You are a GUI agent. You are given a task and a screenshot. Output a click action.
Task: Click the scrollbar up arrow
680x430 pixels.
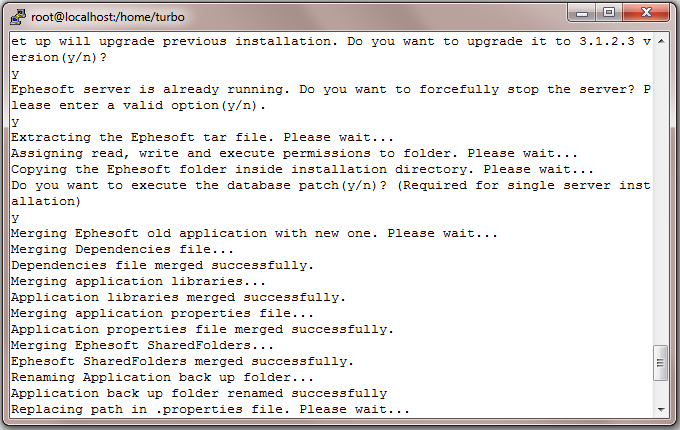(661, 41)
